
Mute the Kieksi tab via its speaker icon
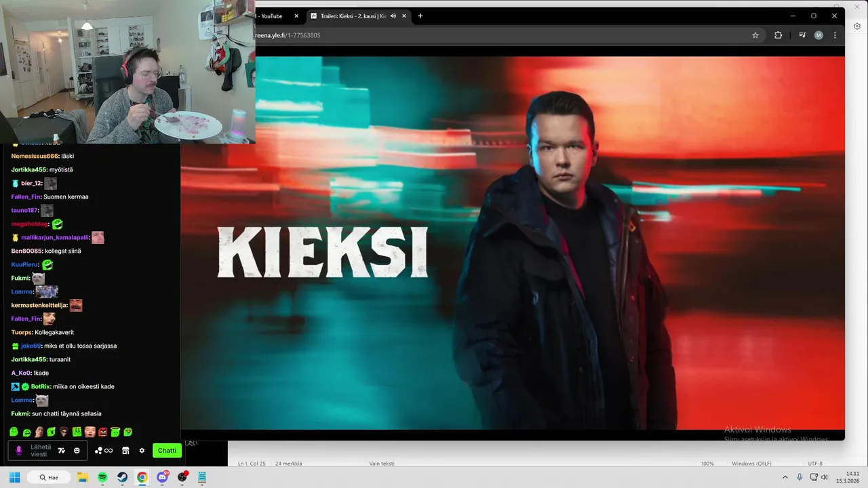393,16
